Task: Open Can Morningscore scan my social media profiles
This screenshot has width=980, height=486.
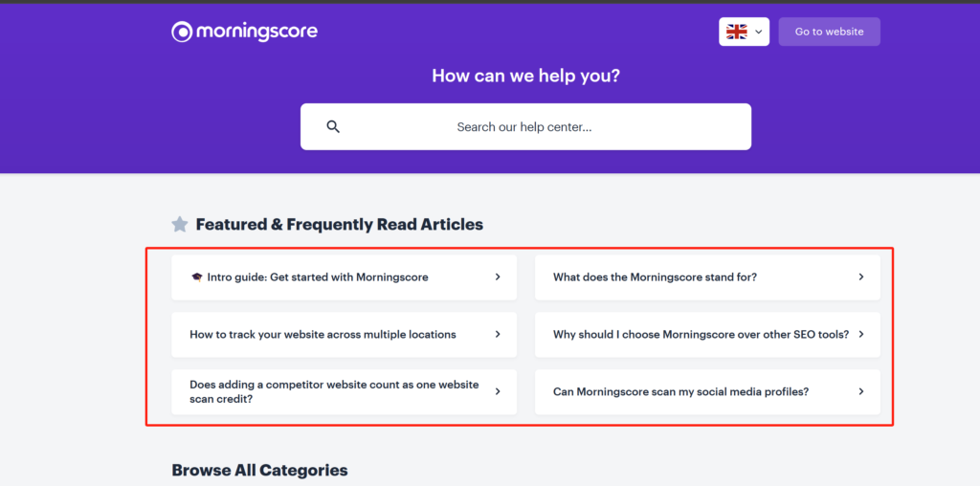Action: point(707,391)
